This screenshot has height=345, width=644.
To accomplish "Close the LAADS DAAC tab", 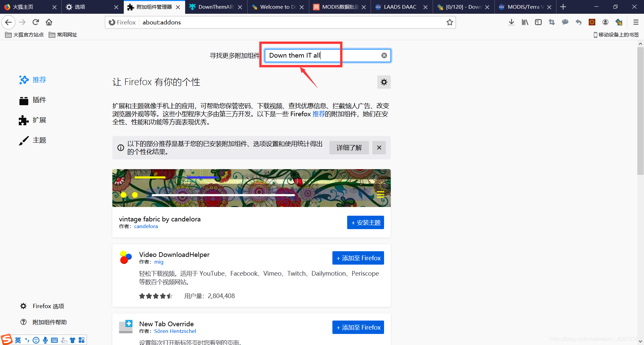I will point(425,7).
